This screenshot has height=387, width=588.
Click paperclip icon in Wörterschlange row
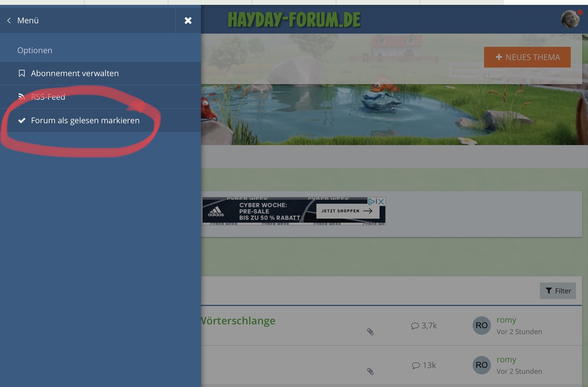pos(370,332)
